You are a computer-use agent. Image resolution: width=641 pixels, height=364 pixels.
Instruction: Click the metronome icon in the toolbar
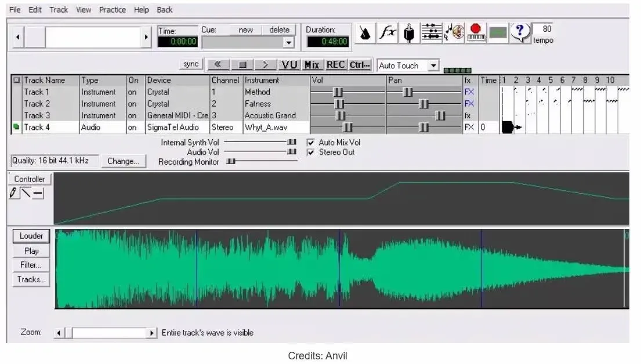pos(366,33)
